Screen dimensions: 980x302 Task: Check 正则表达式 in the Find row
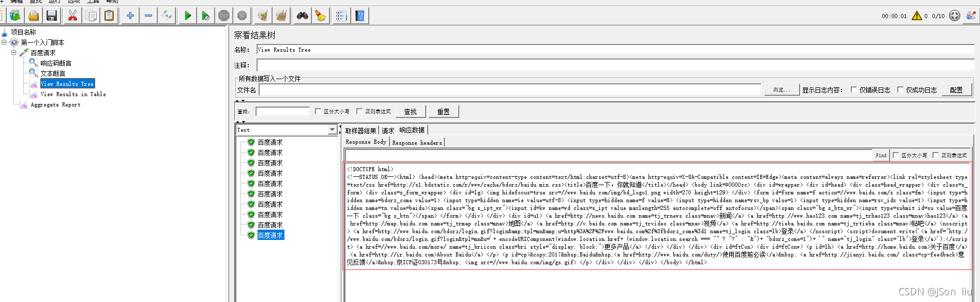coord(936,155)
